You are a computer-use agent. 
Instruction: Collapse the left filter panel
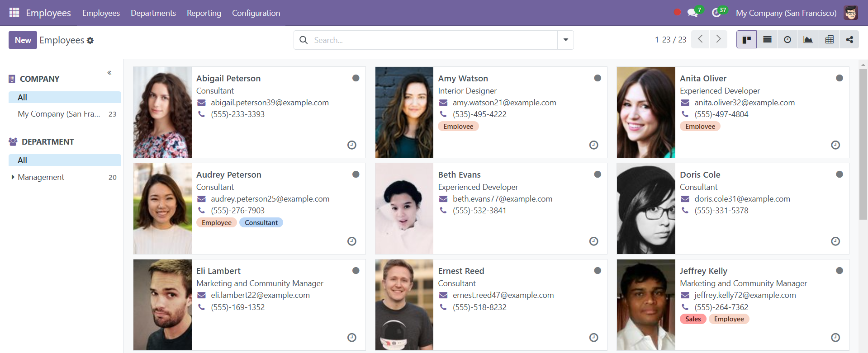(x=109, y=72)
